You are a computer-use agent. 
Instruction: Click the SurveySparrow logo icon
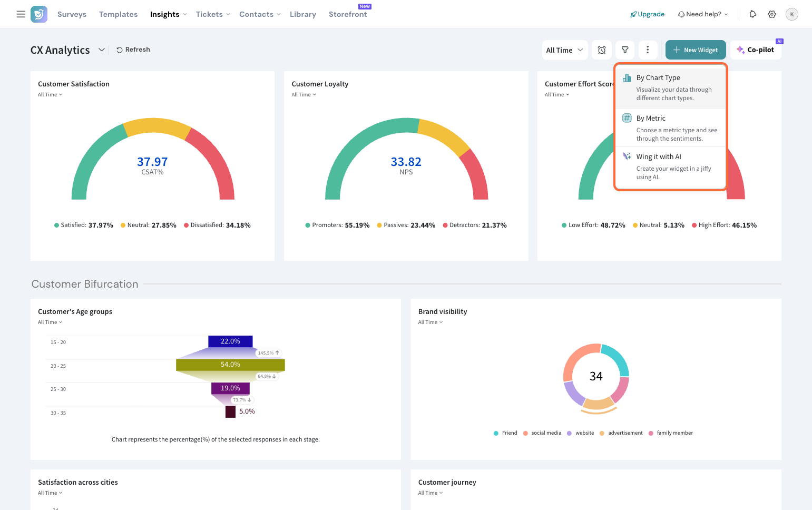[x=39, y=14]
